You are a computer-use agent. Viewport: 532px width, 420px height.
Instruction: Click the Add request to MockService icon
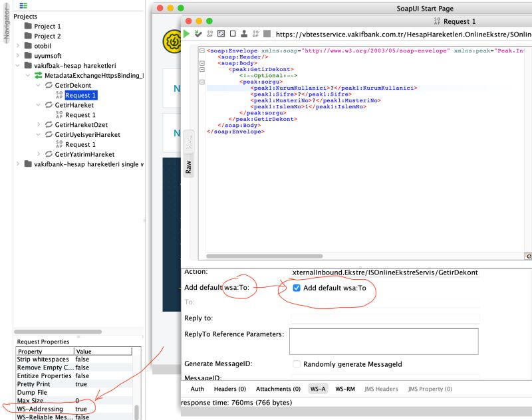[243, 33]
